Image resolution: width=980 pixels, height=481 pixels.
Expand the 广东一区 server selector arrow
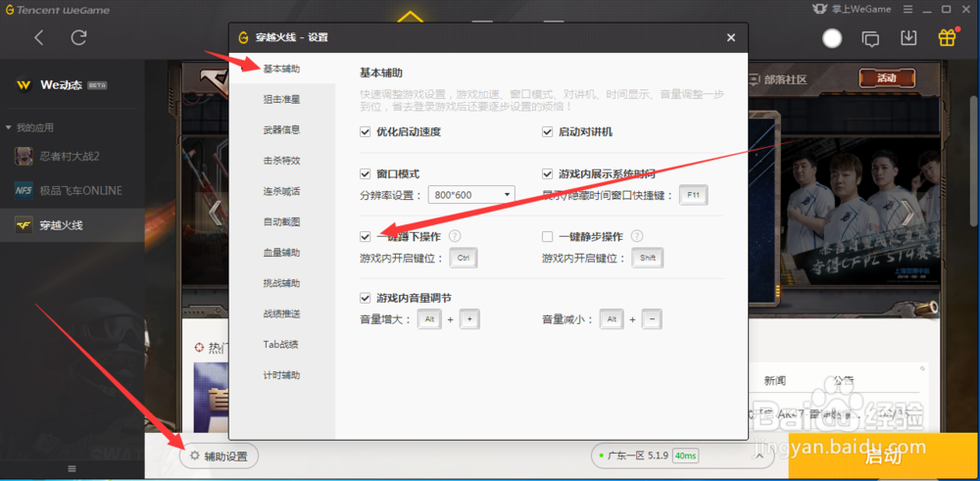759,456
